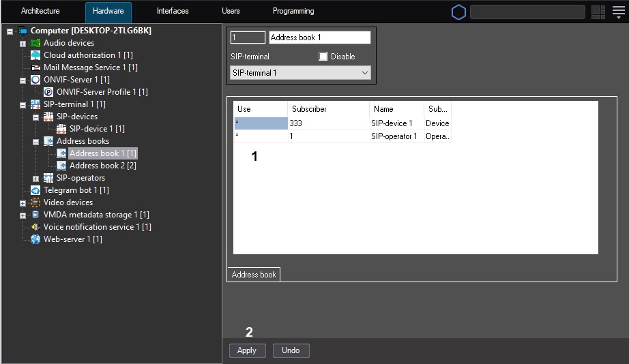629x364 pixels.
Task: Click the Telegram bot 1 icon
Action: tap(35, 190)
